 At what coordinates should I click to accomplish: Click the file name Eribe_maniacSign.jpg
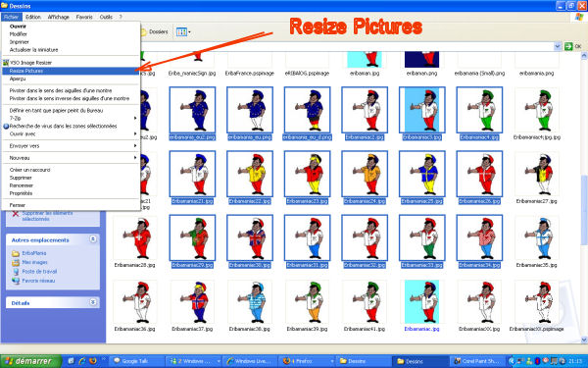192,74
